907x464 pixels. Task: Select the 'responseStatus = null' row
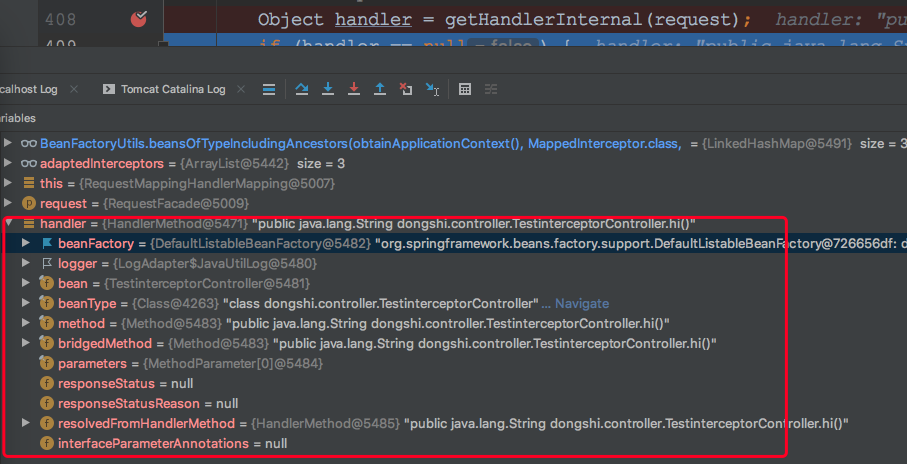[x=454, y=384]
